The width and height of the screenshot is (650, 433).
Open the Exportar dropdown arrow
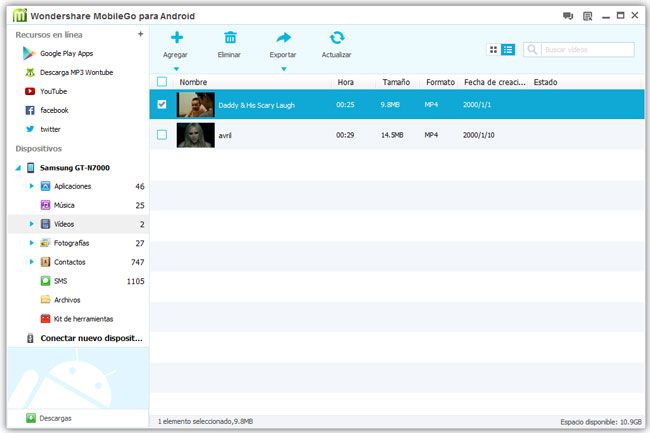[284, 69]
